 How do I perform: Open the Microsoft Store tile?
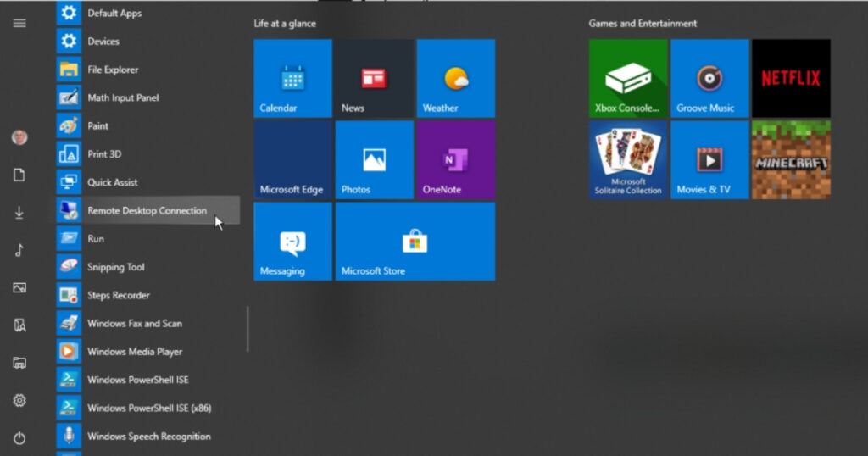tap(415, 242)
